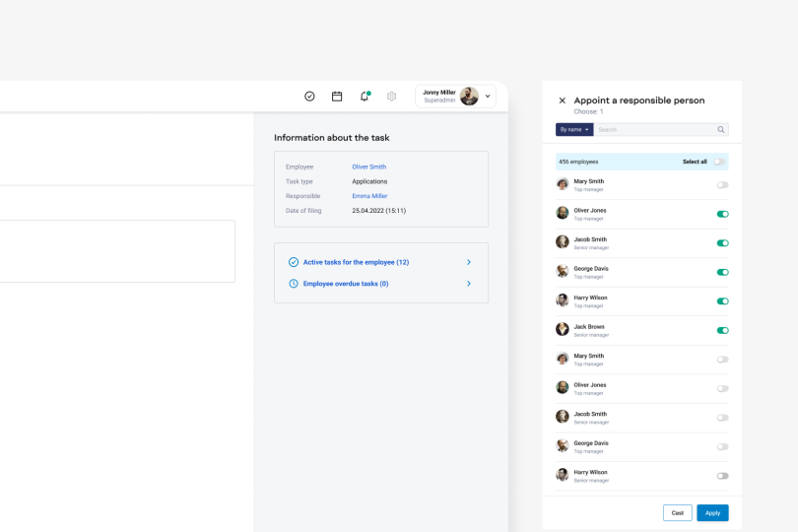The height and width of the screenshot is (532, 798).
Task: Open the calendar icon in header
Action: coord(337,97)
